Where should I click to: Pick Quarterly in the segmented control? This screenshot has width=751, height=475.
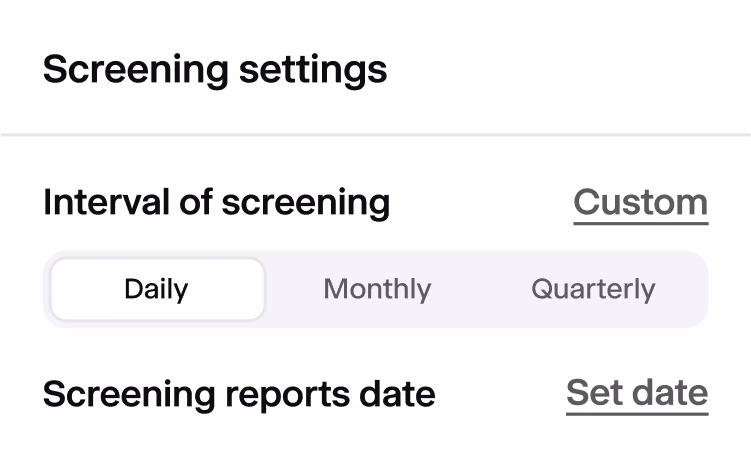coord(593,289)
